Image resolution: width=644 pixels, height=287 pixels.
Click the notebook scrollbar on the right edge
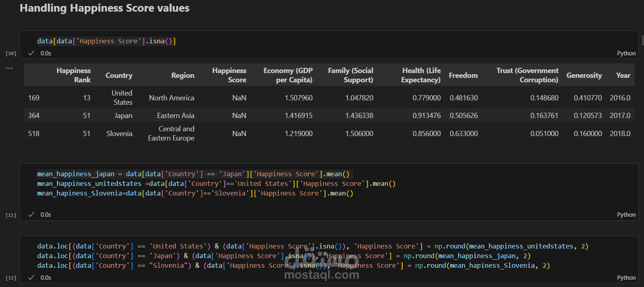click(x=642, y=40)
